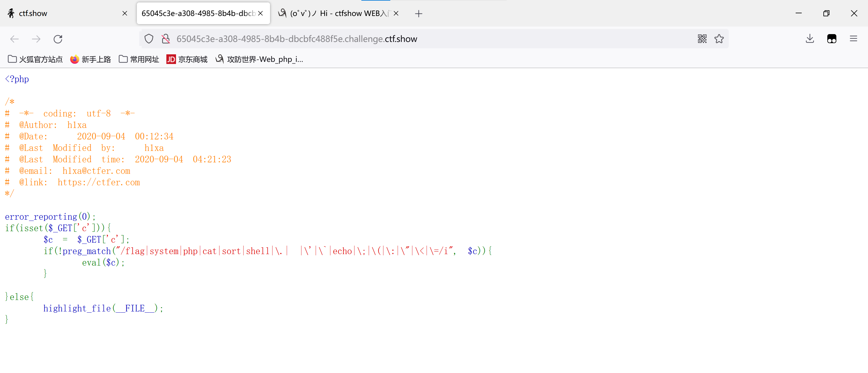Reload the current page
The image size is (868, 373).
(x=58, y=39)
